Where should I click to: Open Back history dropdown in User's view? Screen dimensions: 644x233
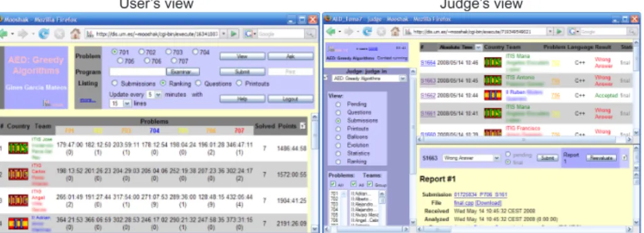13,34
